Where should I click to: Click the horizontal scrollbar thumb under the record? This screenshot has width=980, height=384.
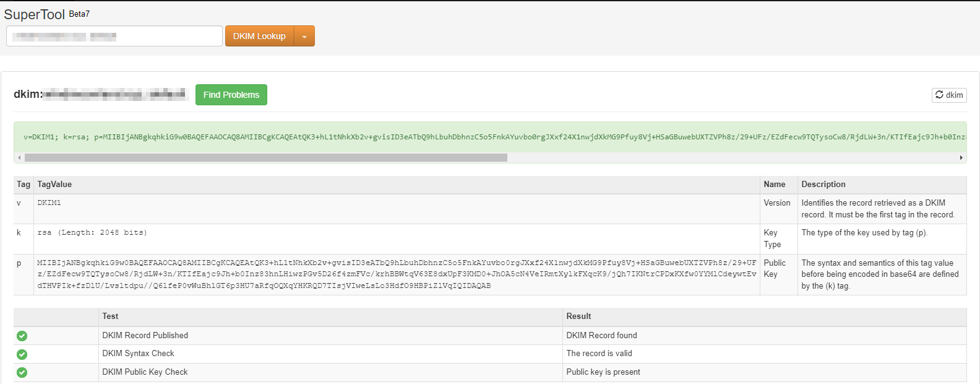click(x=266, y=158)
